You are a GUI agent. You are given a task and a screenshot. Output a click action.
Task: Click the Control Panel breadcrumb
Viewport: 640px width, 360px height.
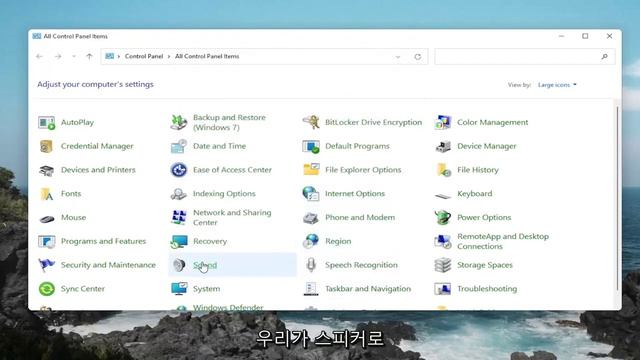pyautogui.click(x=144, y=56)
